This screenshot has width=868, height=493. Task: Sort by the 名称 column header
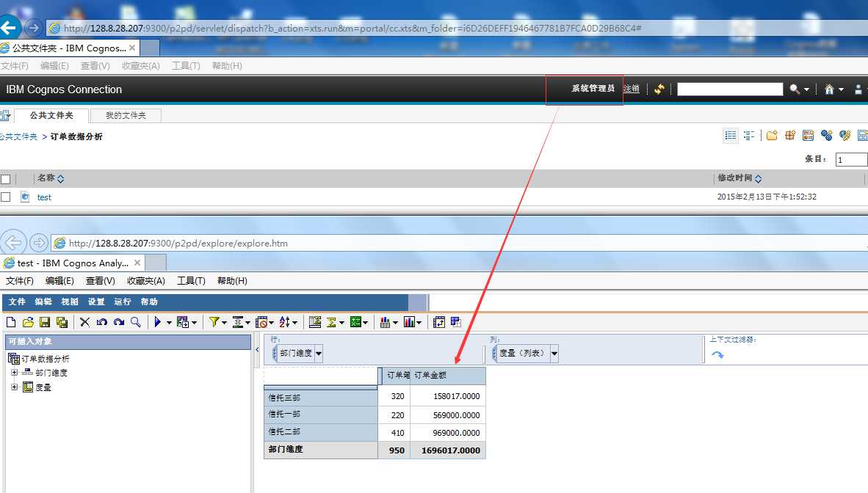(51, 178)
